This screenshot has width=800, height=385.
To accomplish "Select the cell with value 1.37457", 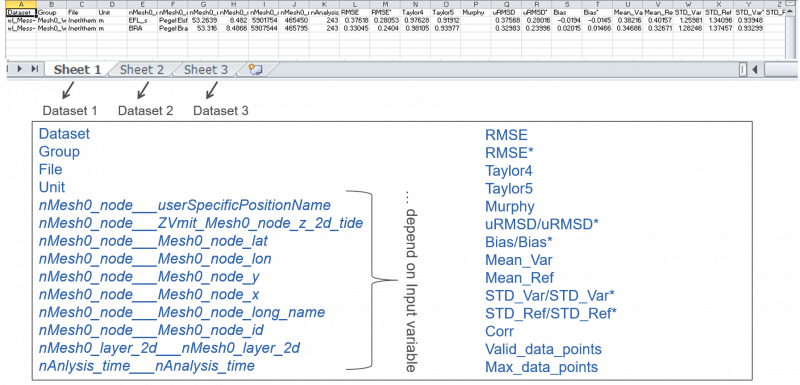I will [x=718, y=29].
